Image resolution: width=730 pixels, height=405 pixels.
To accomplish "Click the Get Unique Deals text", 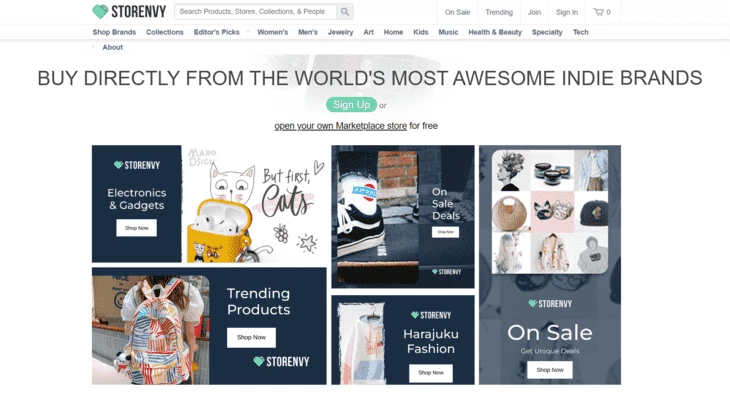I will (550, 351).
